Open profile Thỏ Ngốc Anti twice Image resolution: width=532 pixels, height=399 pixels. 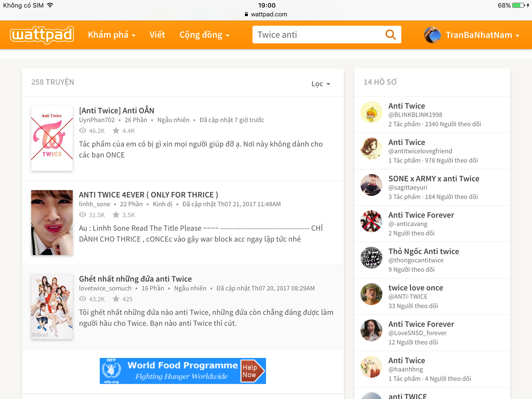click(424, 251)
